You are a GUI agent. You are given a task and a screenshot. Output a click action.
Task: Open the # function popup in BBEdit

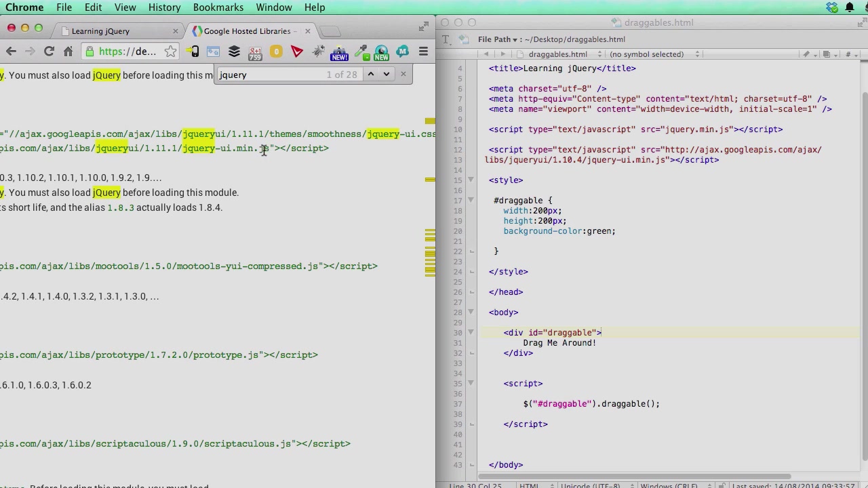click(850, 54)
